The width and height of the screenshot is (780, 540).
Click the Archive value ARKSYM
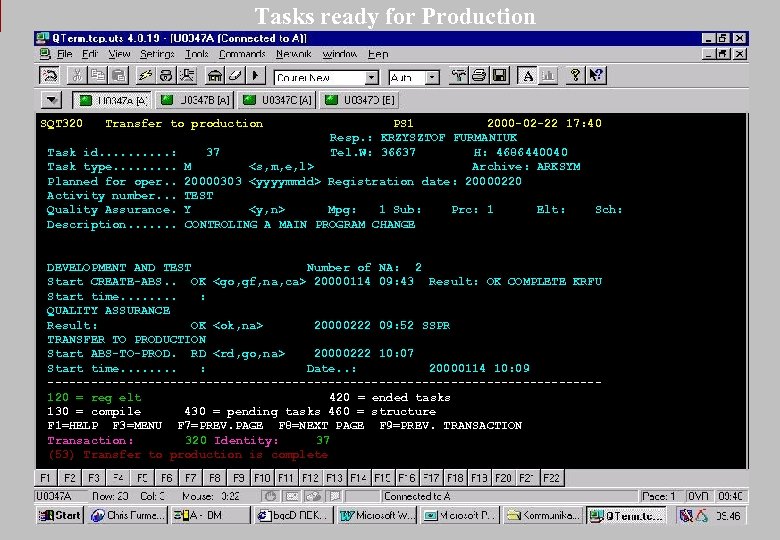[x=558, y=167]
